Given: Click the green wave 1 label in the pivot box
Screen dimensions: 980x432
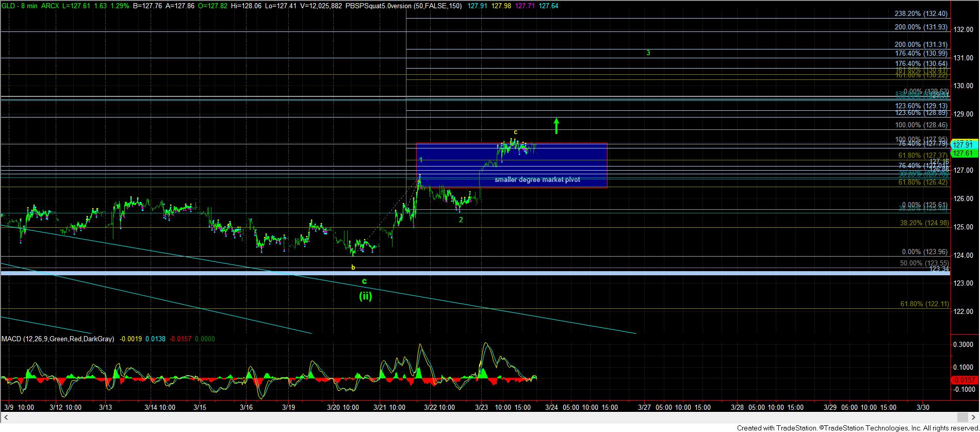Looking at the screenshot, I should pyautogui.click(x=421, y=160).
